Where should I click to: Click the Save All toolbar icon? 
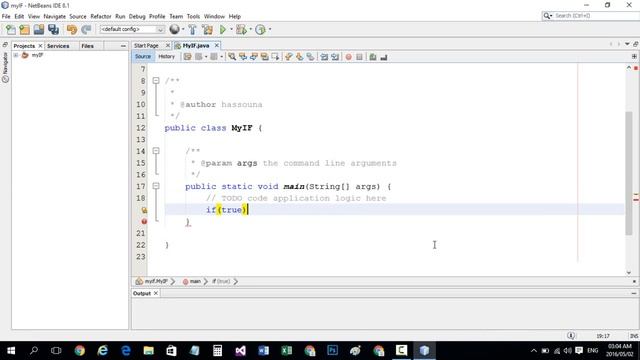pos(53,29)
